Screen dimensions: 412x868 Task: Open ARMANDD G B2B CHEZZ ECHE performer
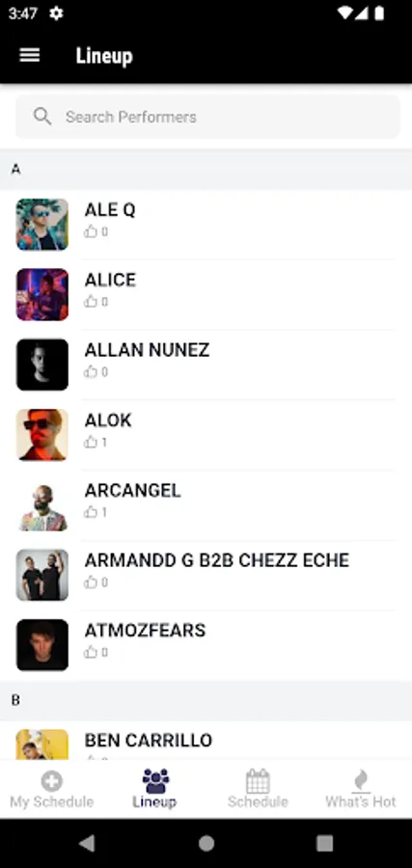[x=206, y=575]
